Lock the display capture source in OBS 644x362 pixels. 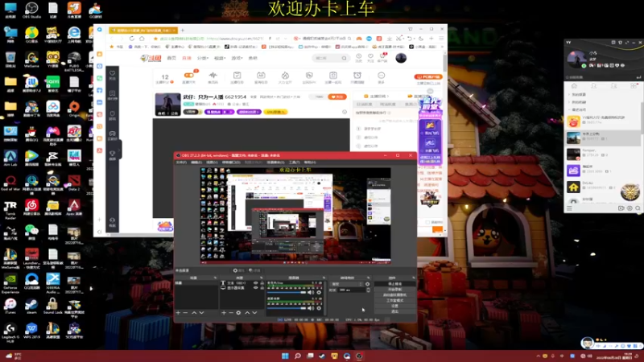(x=262, y=288)
